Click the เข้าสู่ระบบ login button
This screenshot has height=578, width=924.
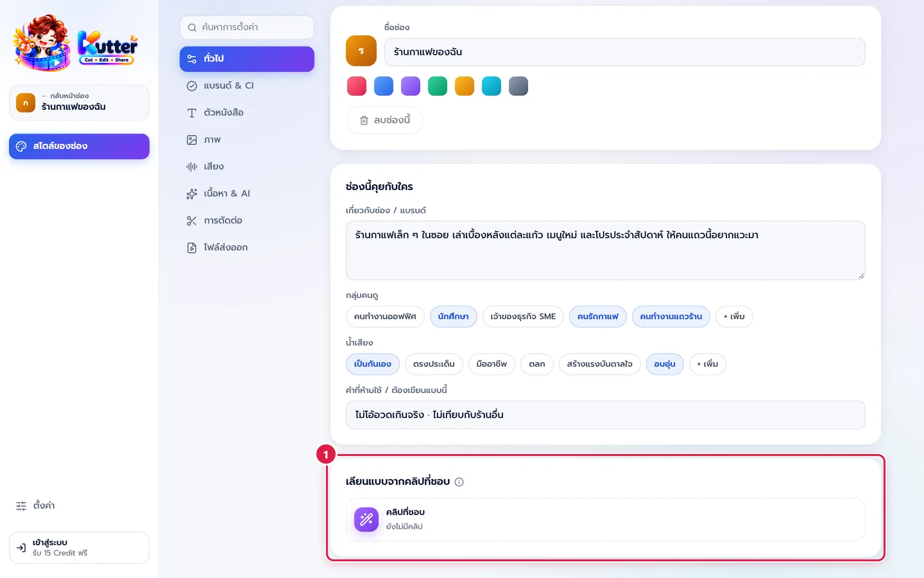(x=79, y=548)
